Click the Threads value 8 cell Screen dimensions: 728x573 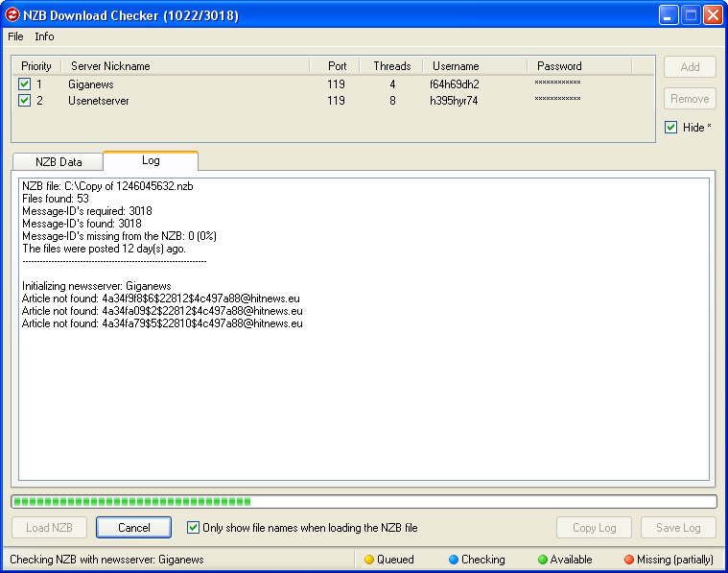392,101
